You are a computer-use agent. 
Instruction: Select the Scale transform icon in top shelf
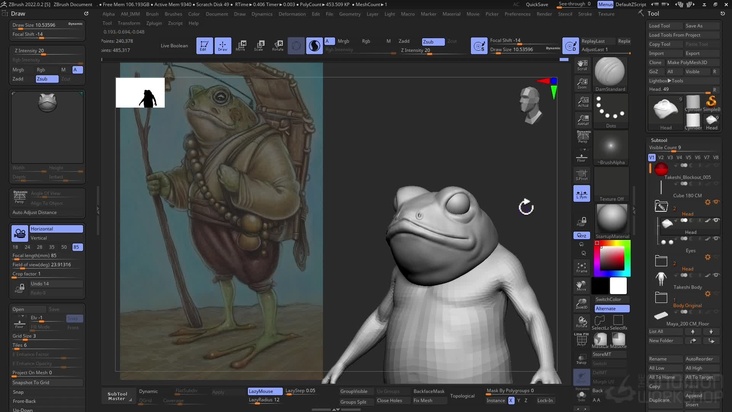[260, 45]
